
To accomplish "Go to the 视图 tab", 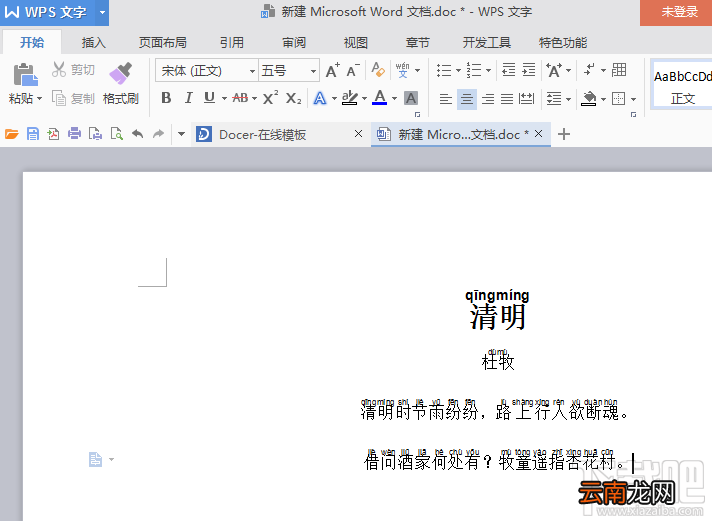I will (x=356, y=43).
